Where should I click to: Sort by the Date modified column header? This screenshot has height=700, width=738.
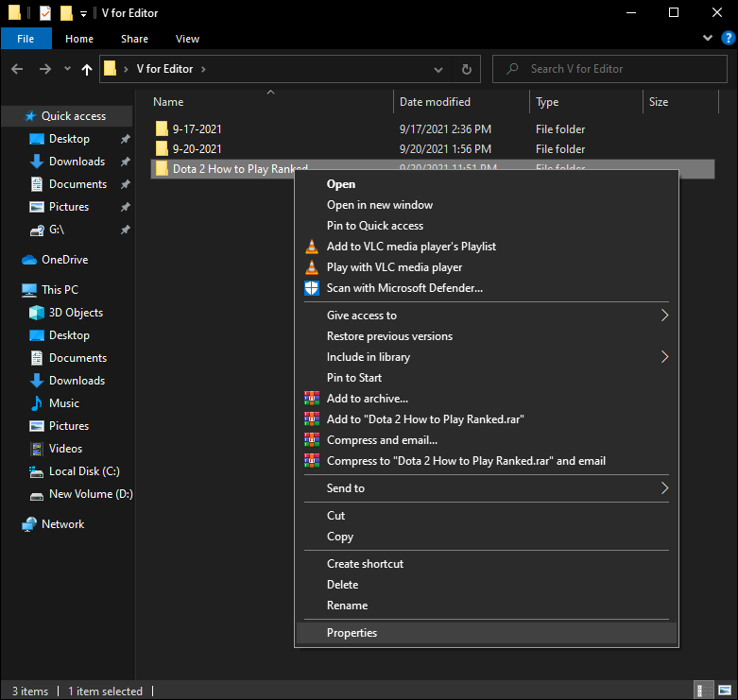pyautogui.click(x=435, y=102)
